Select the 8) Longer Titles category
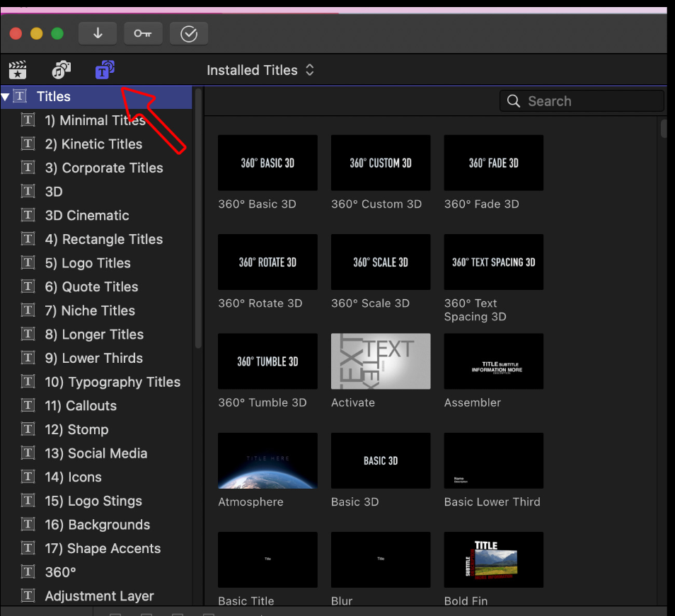The height and width of the screenshot is (616, 675). point(96,335)
